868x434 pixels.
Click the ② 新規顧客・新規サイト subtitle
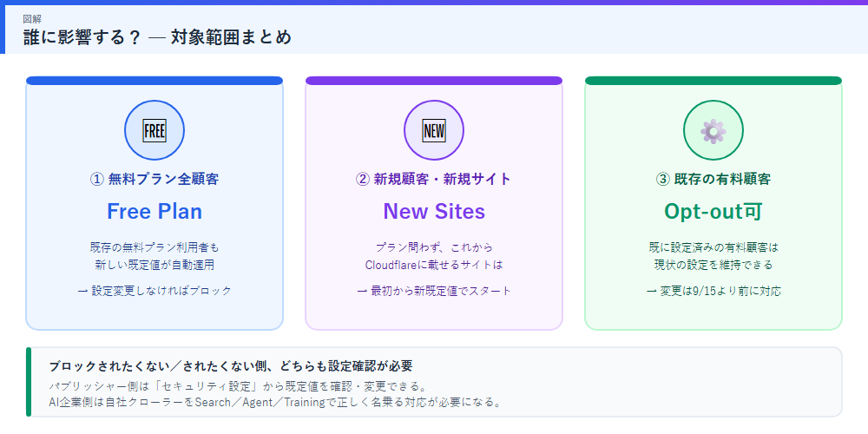coord(434,180)
